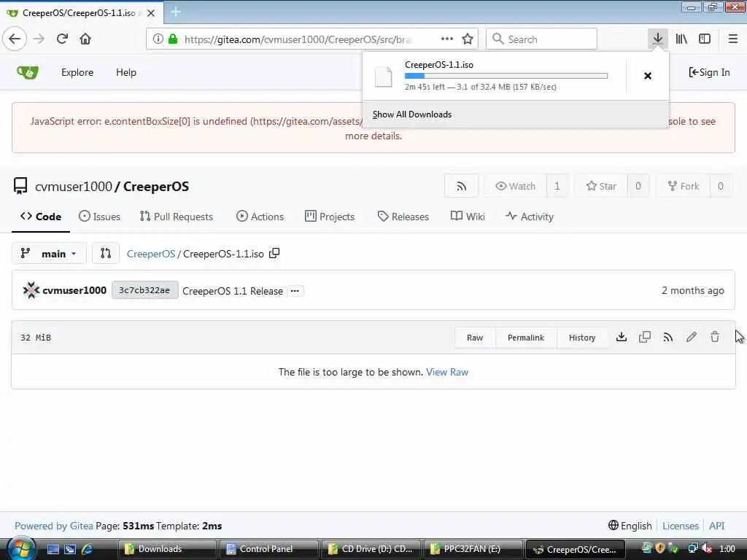Fork the CreeperOS repository
The height and width of the screenshot is (560, 747).
pyautogui.click(x=683, y=186)
